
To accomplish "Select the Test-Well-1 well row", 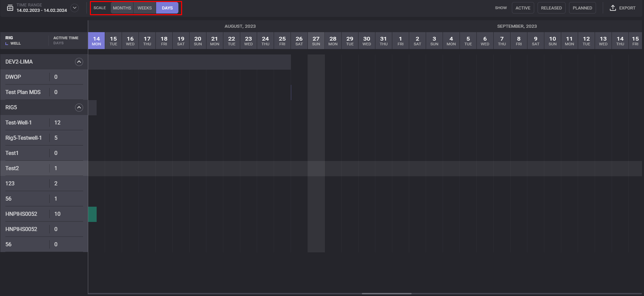I will 19,123.
